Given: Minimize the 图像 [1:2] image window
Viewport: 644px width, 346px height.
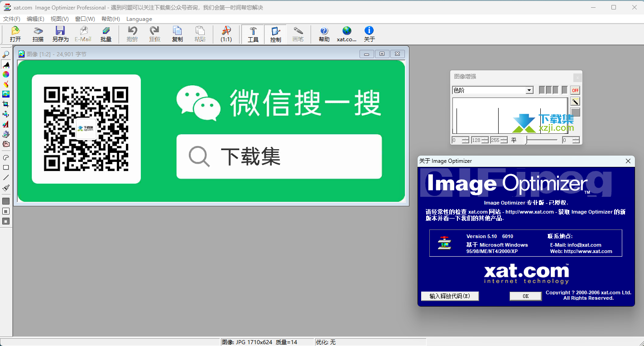Looking at the screenshot, I should 366,54.
